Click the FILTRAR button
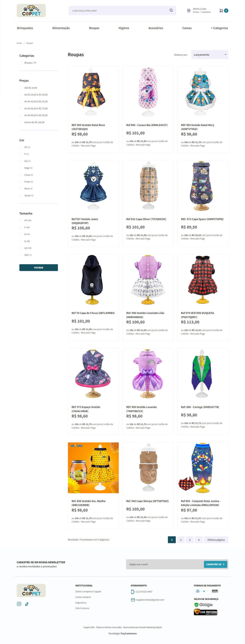 [39, 267]
